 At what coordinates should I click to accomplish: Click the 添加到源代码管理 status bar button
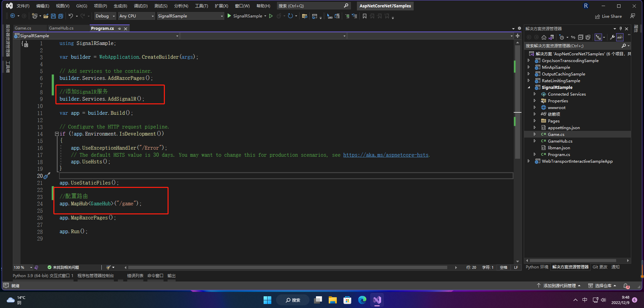pyautogui.click(x=559, y=286)
